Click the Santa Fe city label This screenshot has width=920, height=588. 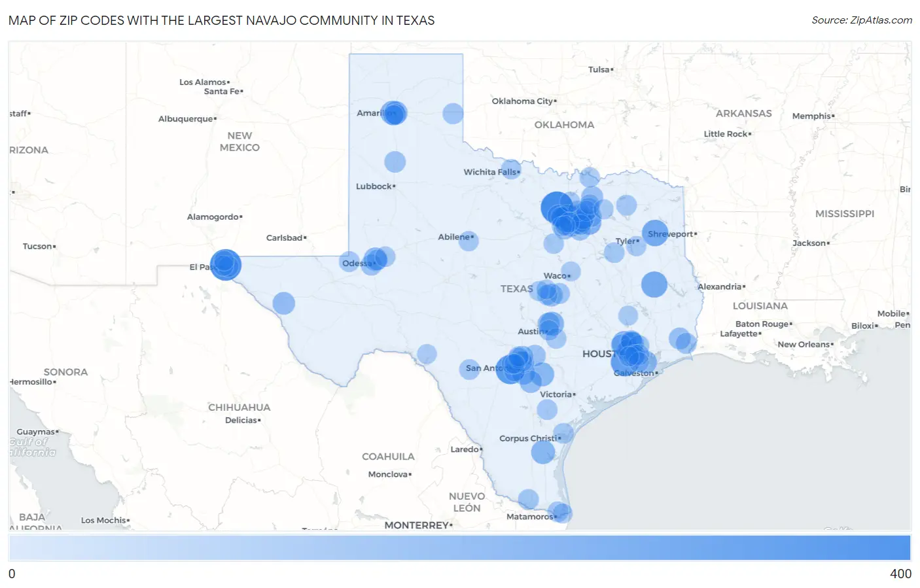pos(223,92)
